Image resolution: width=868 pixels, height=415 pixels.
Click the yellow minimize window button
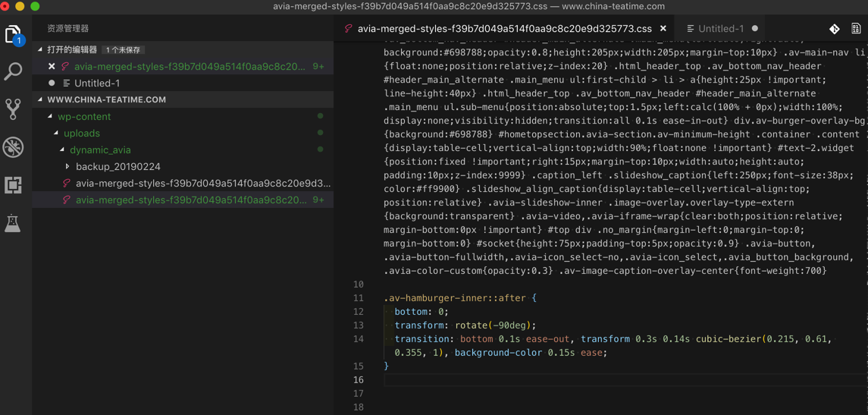coord(20,7)
